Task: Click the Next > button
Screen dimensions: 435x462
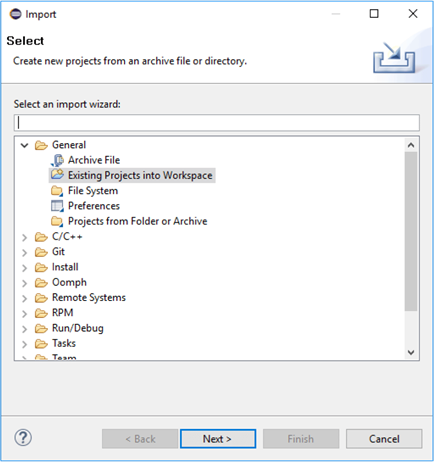Action: 218,439
